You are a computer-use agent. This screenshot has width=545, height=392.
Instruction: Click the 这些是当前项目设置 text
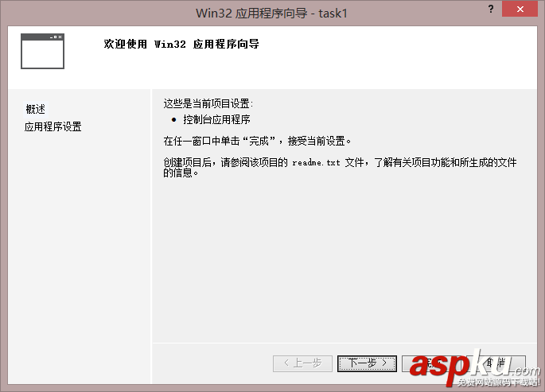(x=208, y=103)
